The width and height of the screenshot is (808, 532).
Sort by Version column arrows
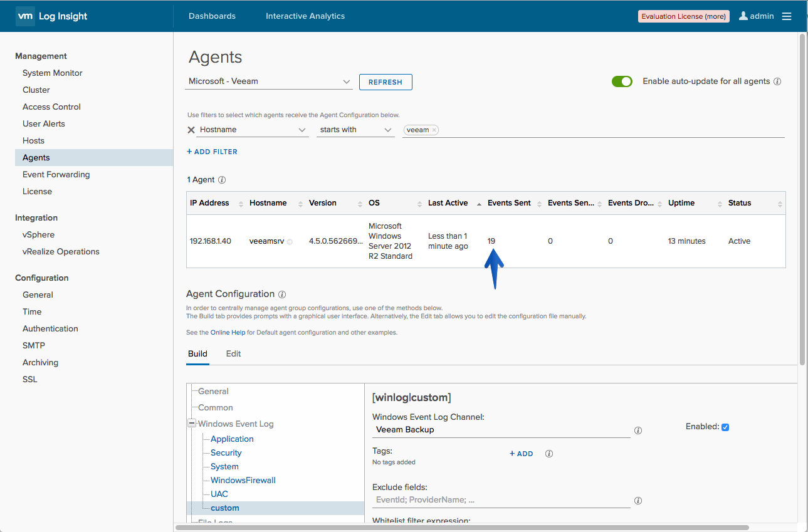coord(360,204)
